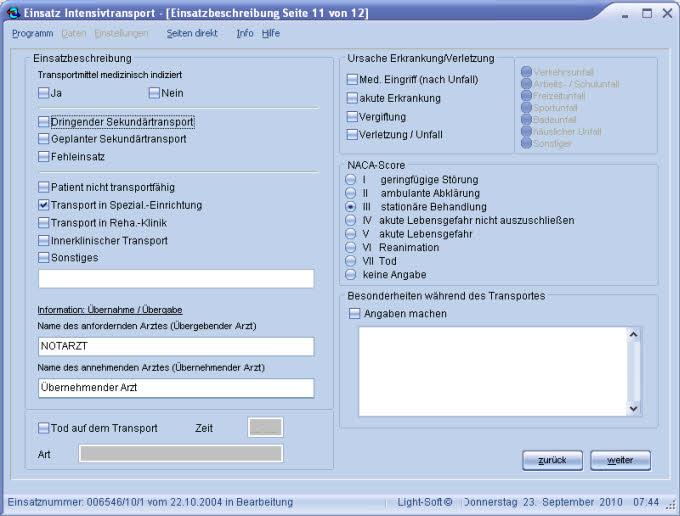Open the Seiten direkt menu
This screenshot has height=516, width=680.
[x=192, y=33]
